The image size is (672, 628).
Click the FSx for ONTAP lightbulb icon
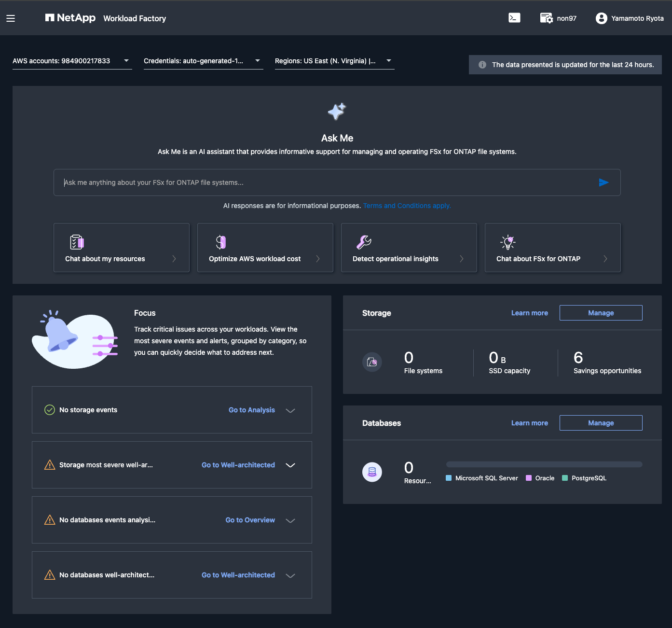tap(508, 242)
